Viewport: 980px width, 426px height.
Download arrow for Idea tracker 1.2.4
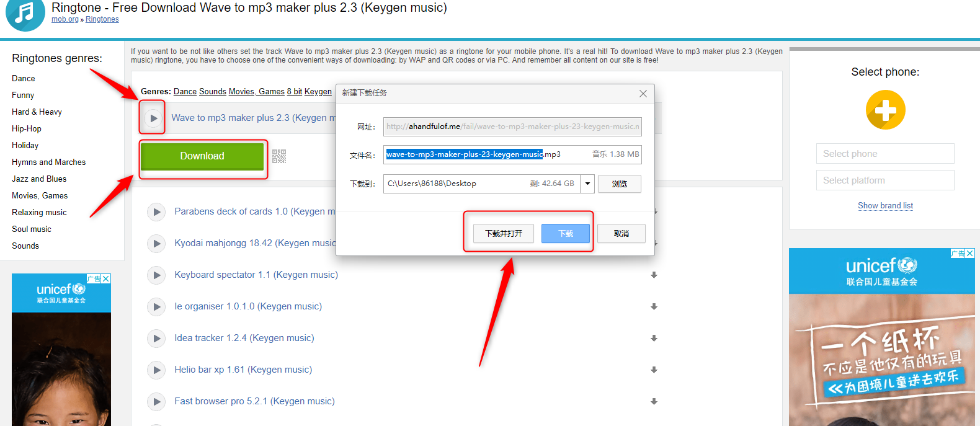click(x=654, y=339)
